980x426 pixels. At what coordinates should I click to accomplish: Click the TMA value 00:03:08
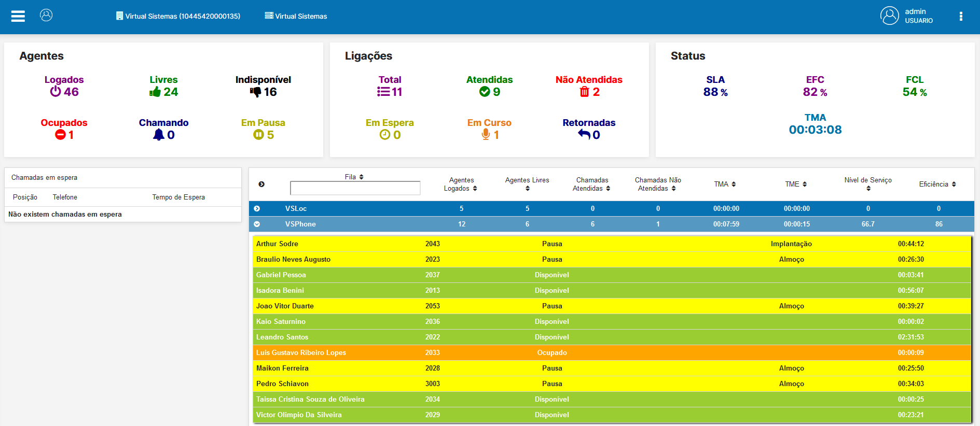click(x=815, y=130)
